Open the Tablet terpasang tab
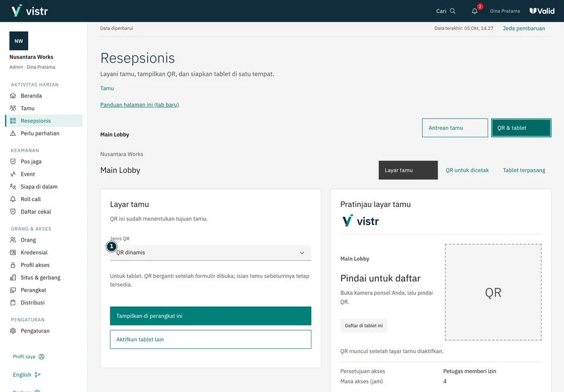Image resolution: width=564 pixels, height=392 pixels. (524, 170)
